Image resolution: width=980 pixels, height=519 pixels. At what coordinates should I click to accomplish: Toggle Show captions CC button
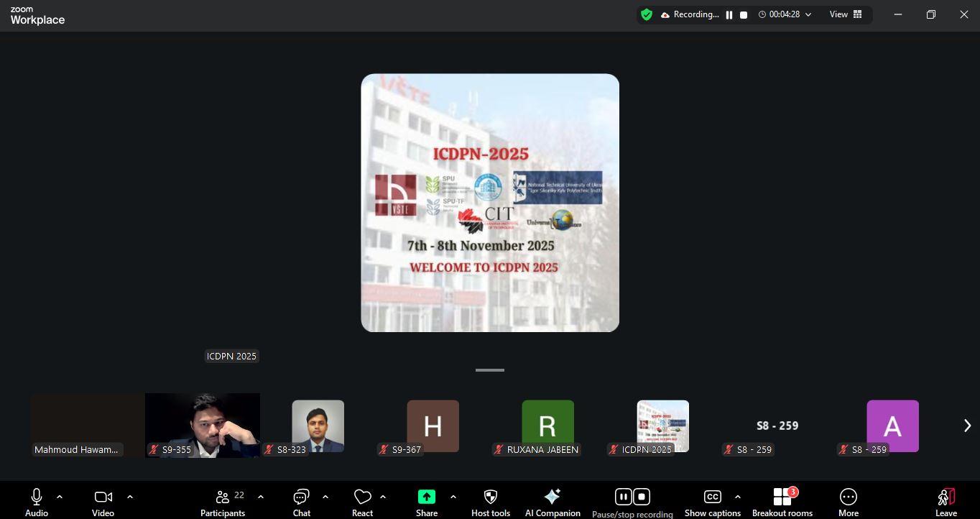[712, 502]
